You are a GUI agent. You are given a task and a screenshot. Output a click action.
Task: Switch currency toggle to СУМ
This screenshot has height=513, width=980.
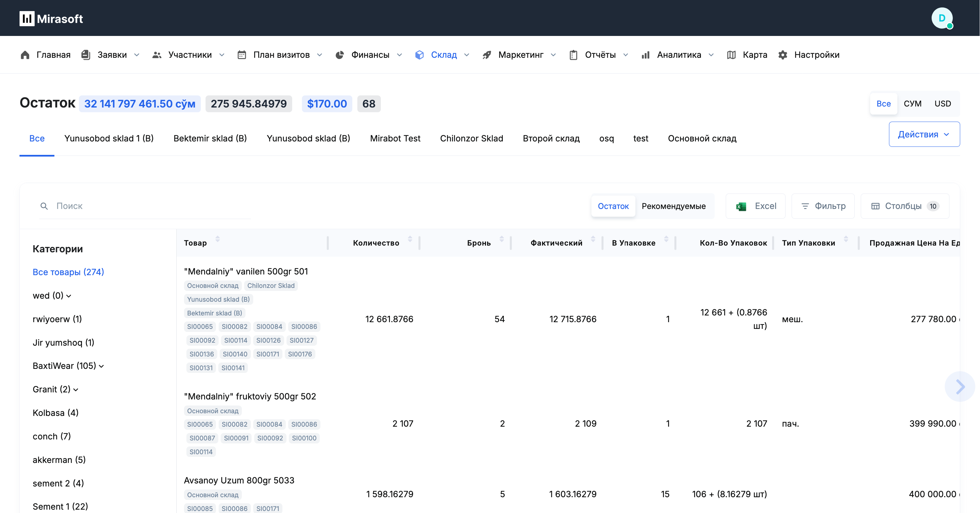click(912, 103)
